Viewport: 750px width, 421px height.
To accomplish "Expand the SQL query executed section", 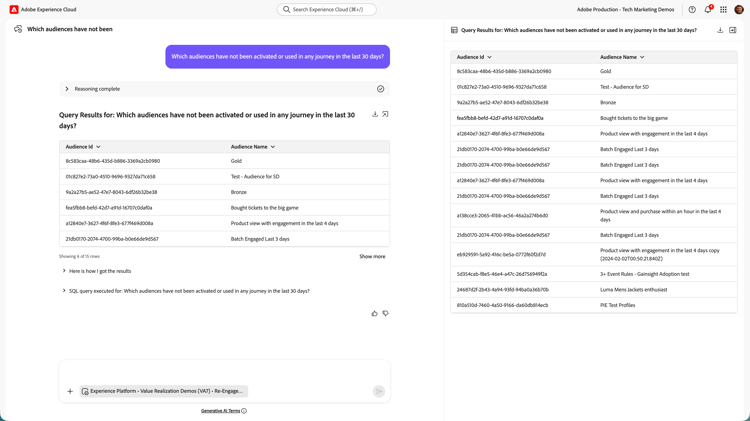I will pos(64,291).
